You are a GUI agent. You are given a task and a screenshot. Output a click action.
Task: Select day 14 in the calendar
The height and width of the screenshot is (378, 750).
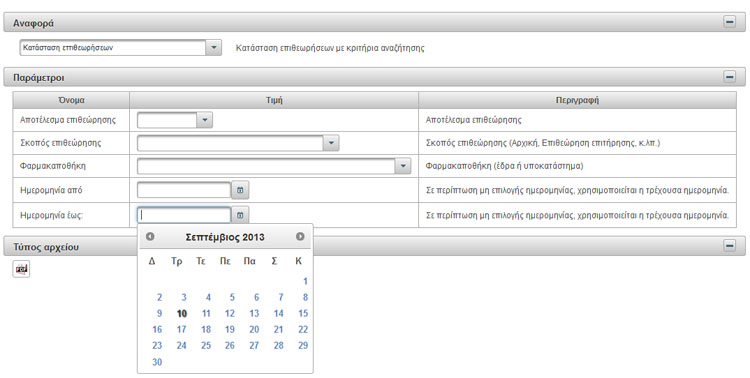(x=279, y=313)
